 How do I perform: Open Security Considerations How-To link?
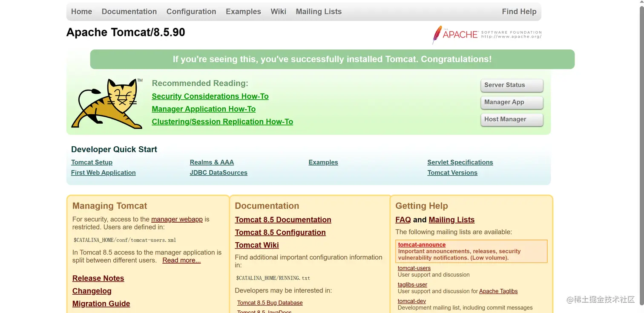(210, 96)
